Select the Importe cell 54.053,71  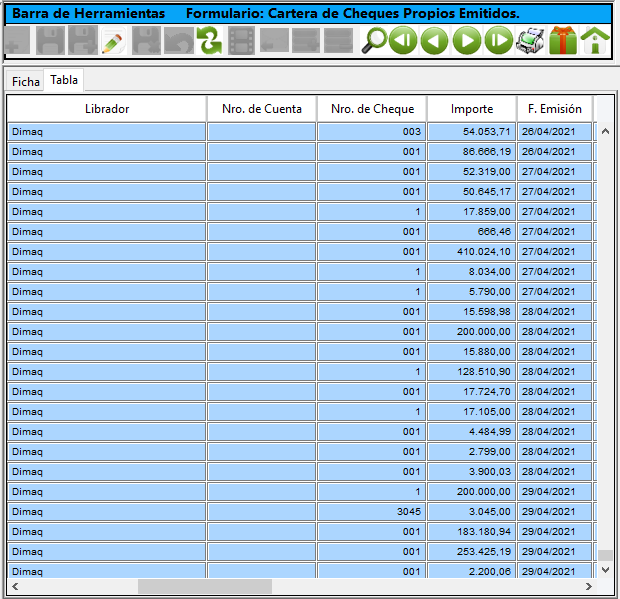(x=472, y=132)
